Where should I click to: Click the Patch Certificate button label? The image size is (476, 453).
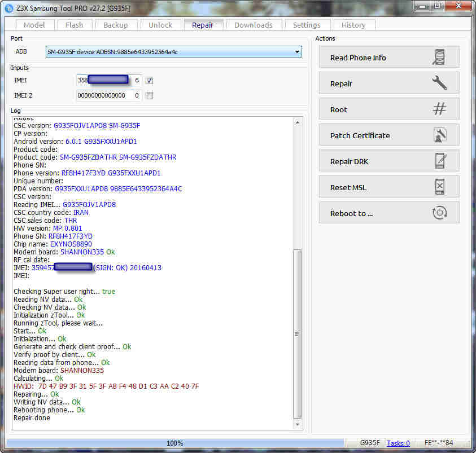pos(360,135)
